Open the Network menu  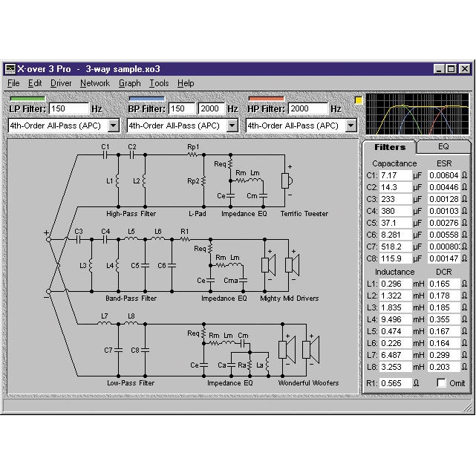[95, 83]
